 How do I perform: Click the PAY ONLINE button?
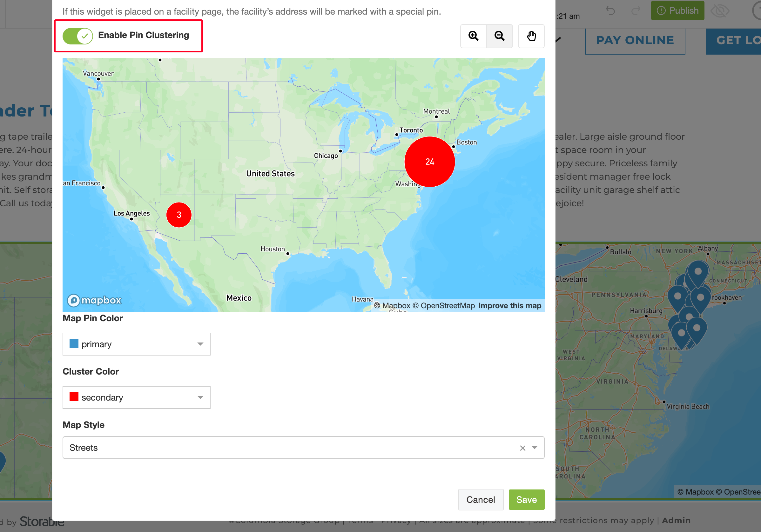(x=635, y=40)
